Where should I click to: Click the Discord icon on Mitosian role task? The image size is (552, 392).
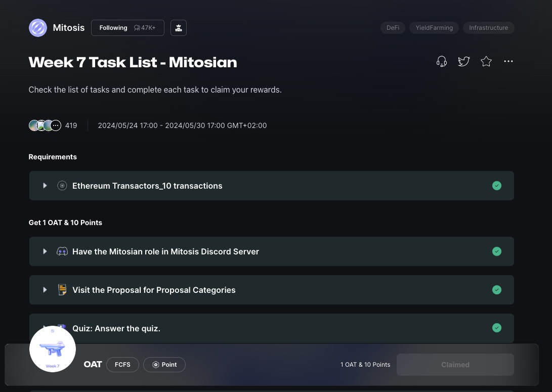click(x=62, y=251)
